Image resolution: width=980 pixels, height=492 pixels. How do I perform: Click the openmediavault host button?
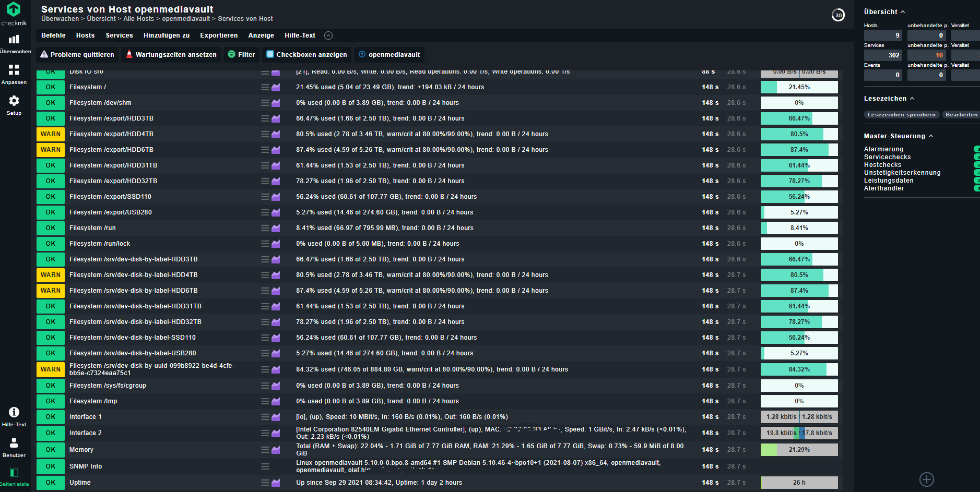[389, 54]
